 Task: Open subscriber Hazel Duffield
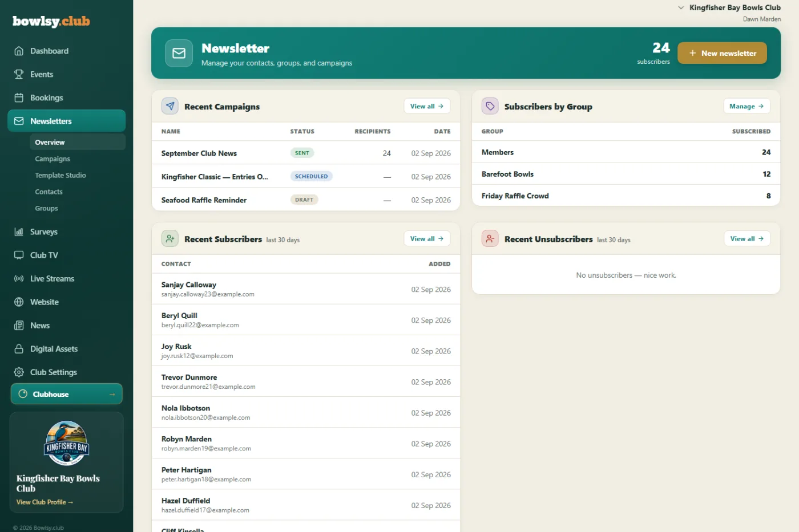click(x=306, y=505)
